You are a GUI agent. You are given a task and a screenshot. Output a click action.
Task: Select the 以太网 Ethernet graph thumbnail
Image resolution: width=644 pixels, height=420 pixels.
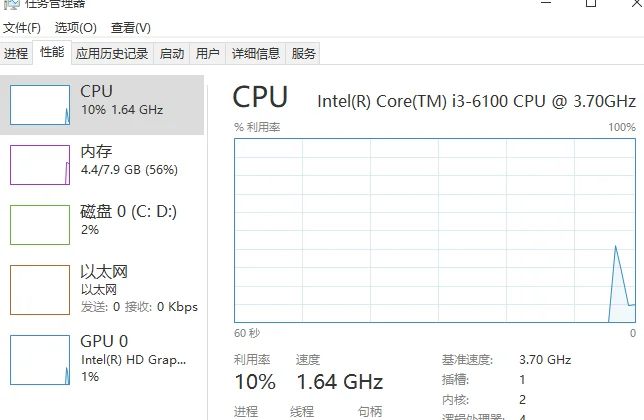[x=40, y=289]
